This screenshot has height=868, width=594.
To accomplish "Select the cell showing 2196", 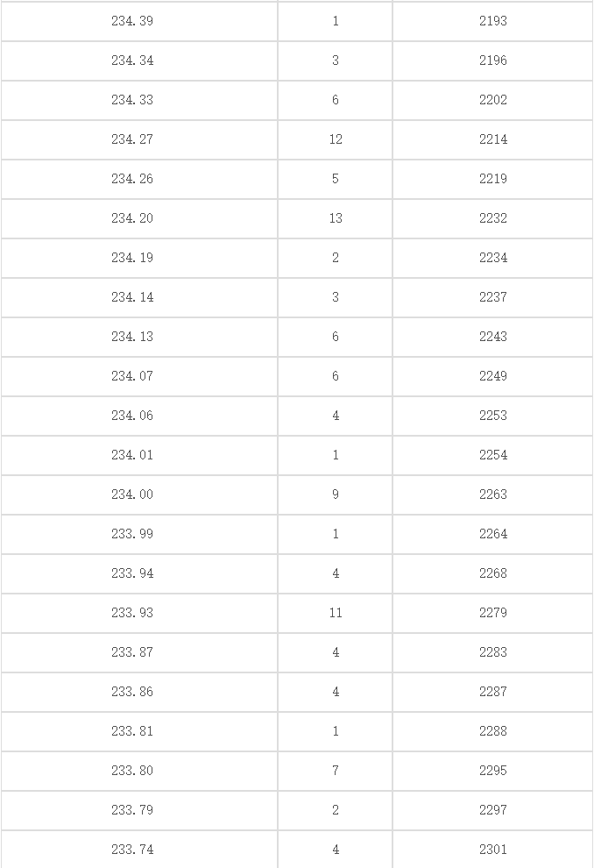I will [x=492, y=60].
